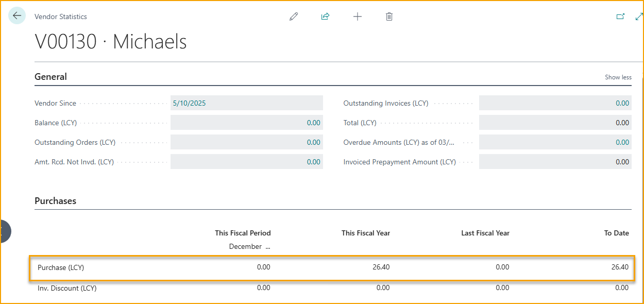The width and height of the screenshot is (644, 304).
Task: Click the pencil edit icon
Action: (294, 16)
